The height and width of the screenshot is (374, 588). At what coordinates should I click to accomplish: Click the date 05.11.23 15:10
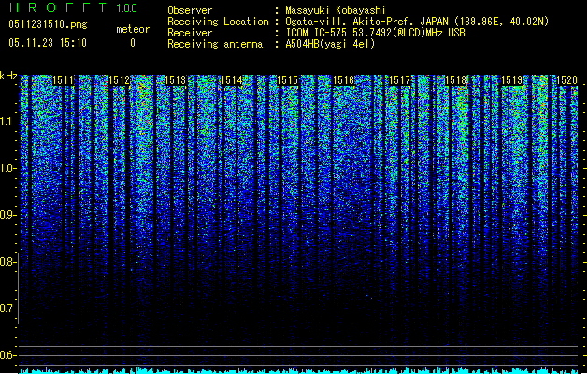point(48,43)
